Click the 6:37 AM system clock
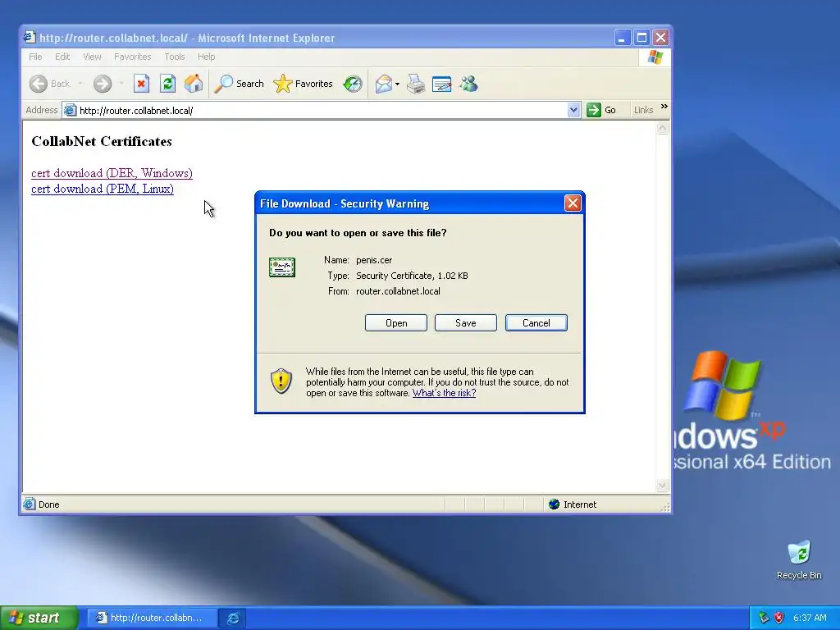Screen dimensions: 840x630 pyautogui.click(x=810, y=618)
